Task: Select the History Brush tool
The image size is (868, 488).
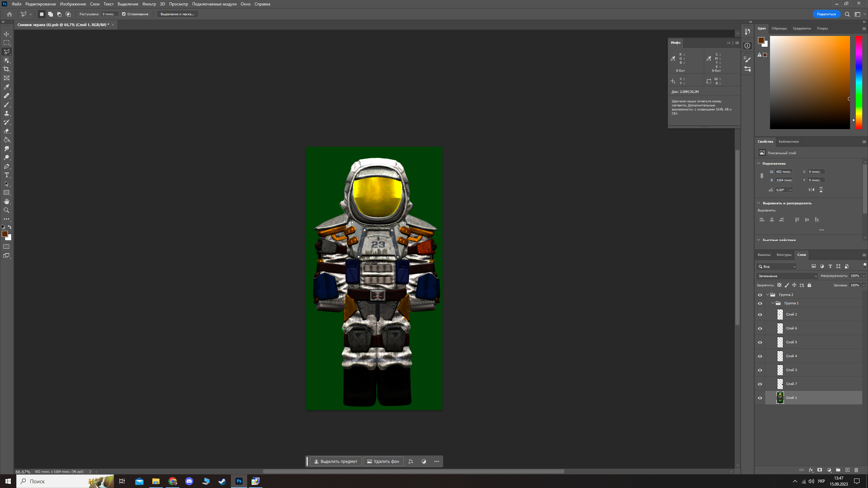Action: (6, 122)
